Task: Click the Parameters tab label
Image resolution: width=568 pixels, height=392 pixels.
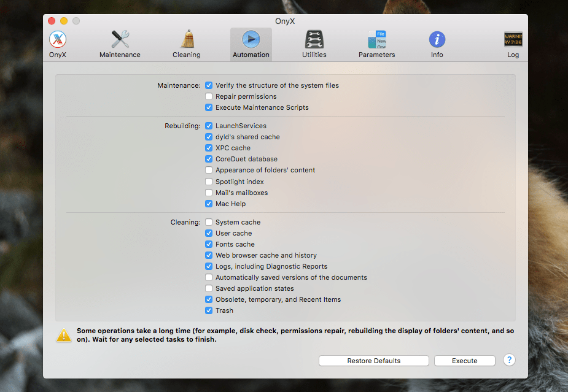Action: point(377,55)
